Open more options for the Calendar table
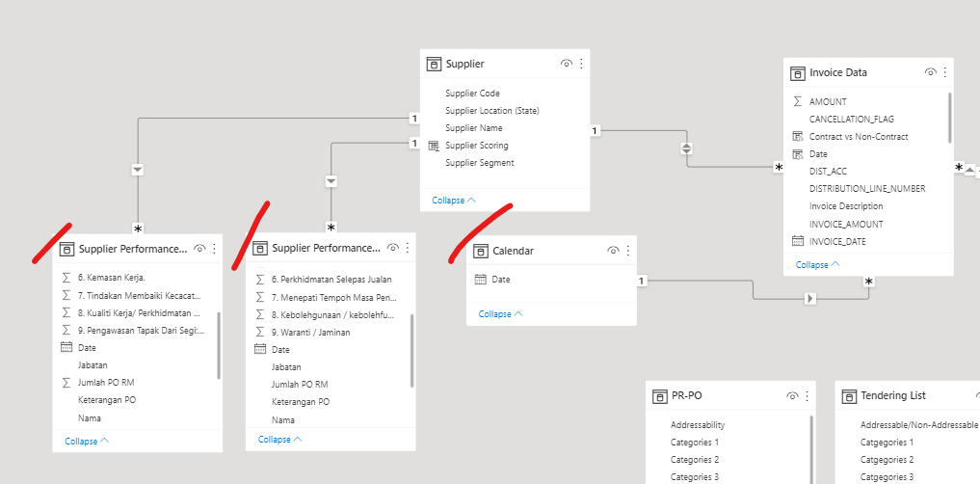The width and height of the screenshot is (980, 484). pos(628,251)
